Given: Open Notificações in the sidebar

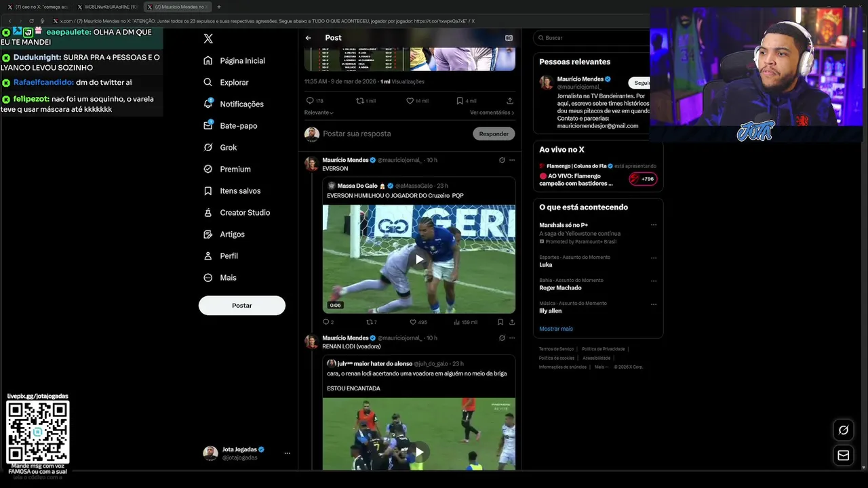Looking at the screenshot, I should (x=233, y=104).
